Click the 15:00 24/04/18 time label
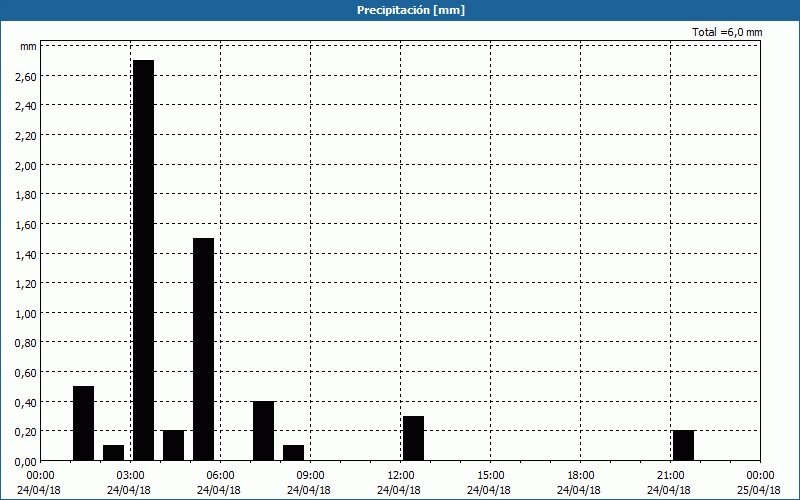Screen dimensions: 800x500 489,483
